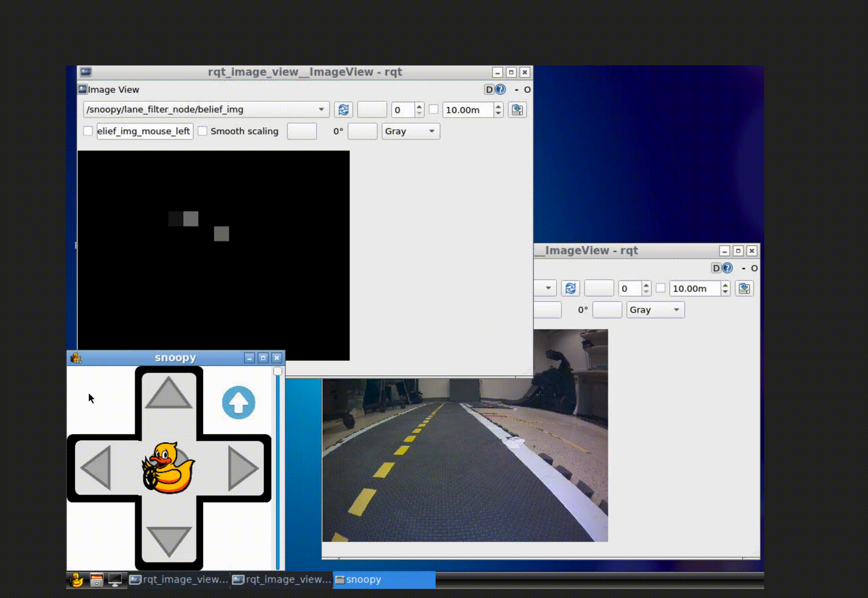Click the save image icon in camera viewer
868x598 pixels.
pyautogui.click(x=744, y=289)
